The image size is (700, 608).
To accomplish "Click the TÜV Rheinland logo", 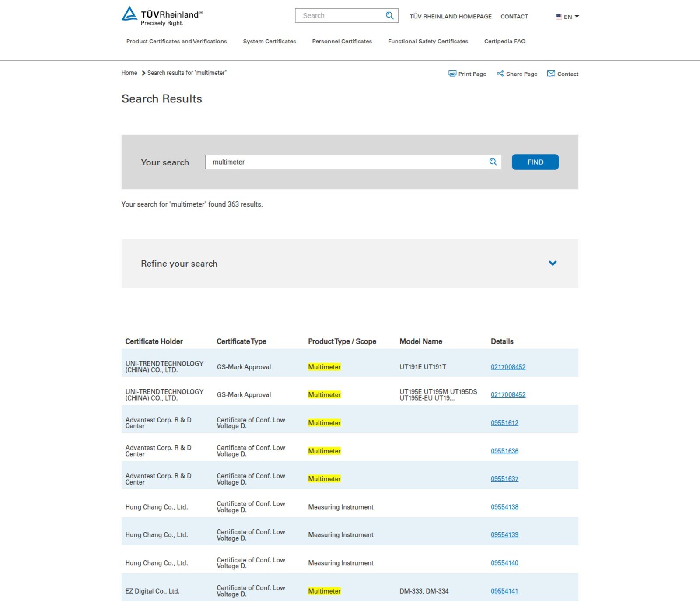I will point(162,16).
